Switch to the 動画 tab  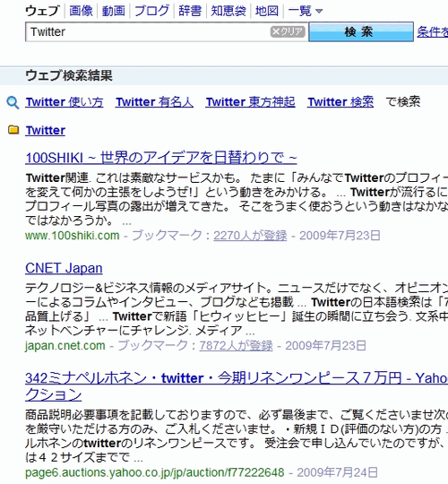pos(114,11)
